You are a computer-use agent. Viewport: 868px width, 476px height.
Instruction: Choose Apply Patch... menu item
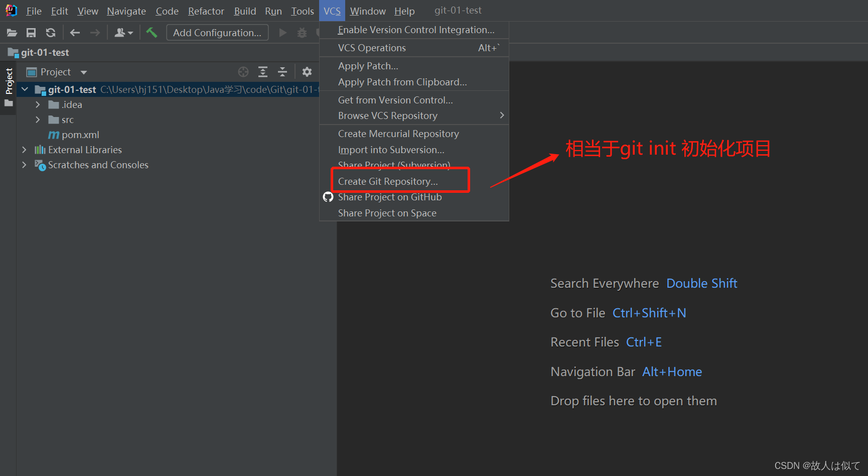click(x=414, y=66)
